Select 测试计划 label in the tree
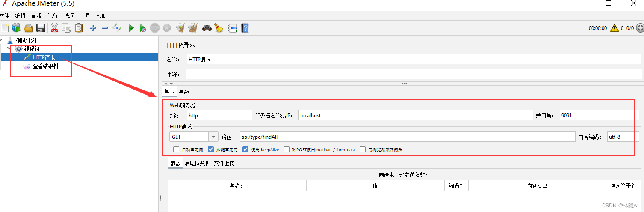Viewport: 644px width, 212px height. tap(26, 40)
